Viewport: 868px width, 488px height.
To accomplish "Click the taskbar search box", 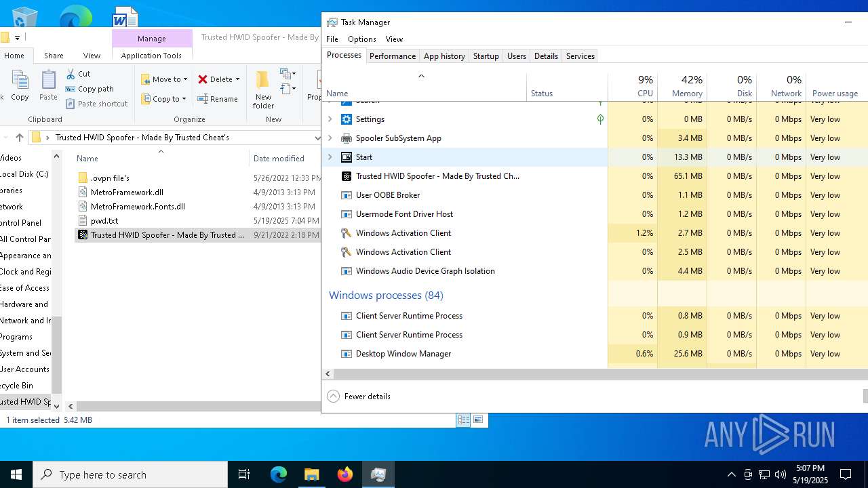I will coord(130,474).
